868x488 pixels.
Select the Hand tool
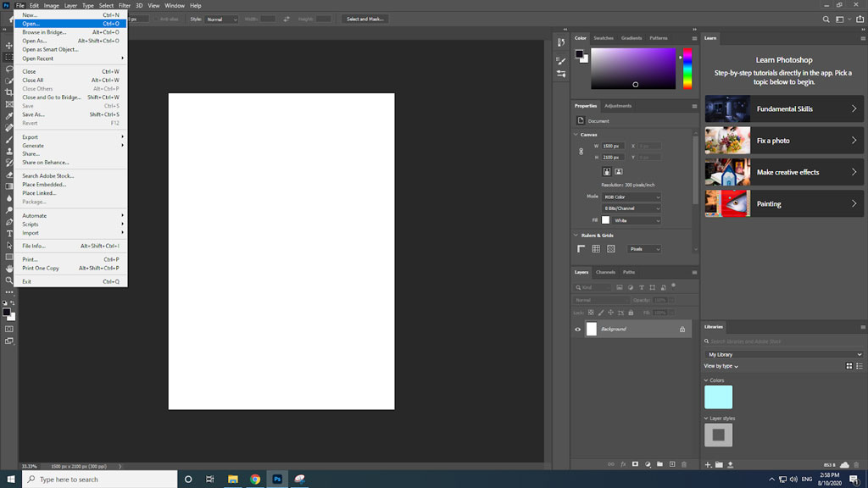pyautogui.click(x=8, y=269)
